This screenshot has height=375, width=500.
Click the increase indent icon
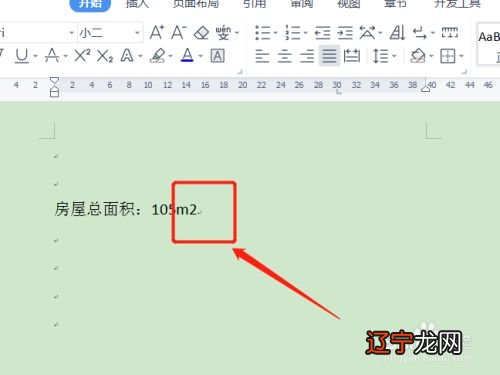345,33
